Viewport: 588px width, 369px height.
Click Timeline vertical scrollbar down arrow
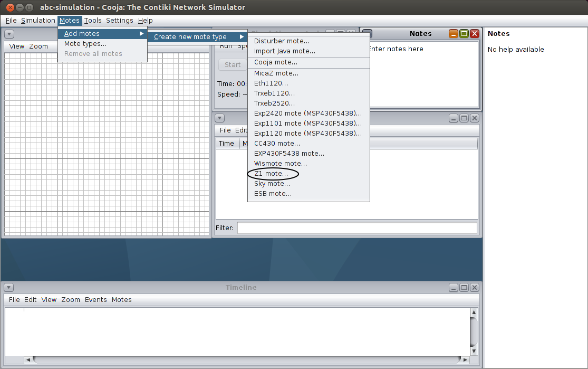click(x=474, y=352)
